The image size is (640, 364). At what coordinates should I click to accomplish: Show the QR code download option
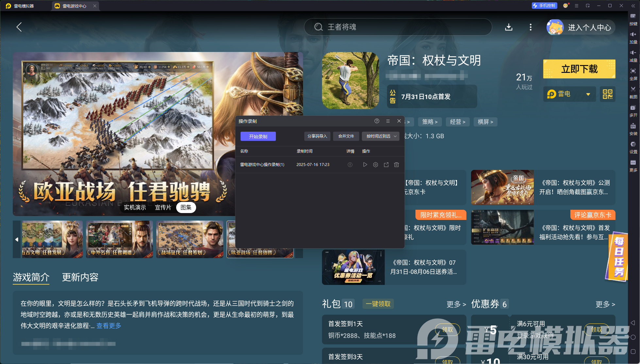(607, 94)
